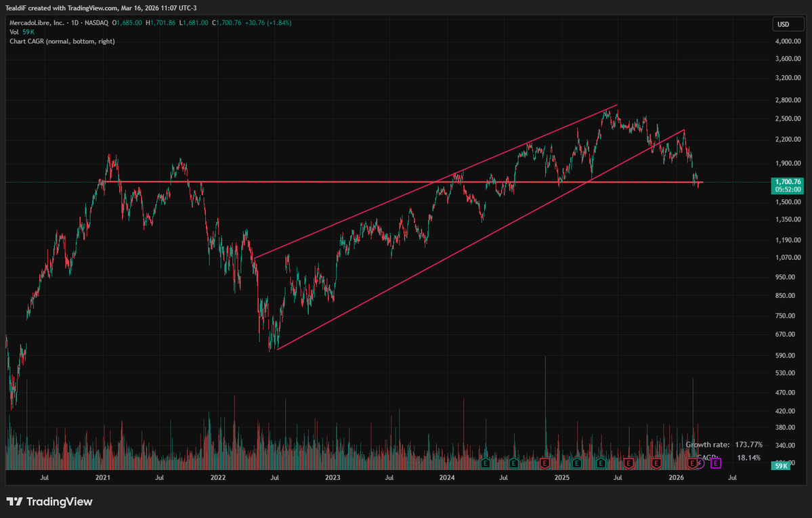Click the 59K volume axis tag

(780, 466)
